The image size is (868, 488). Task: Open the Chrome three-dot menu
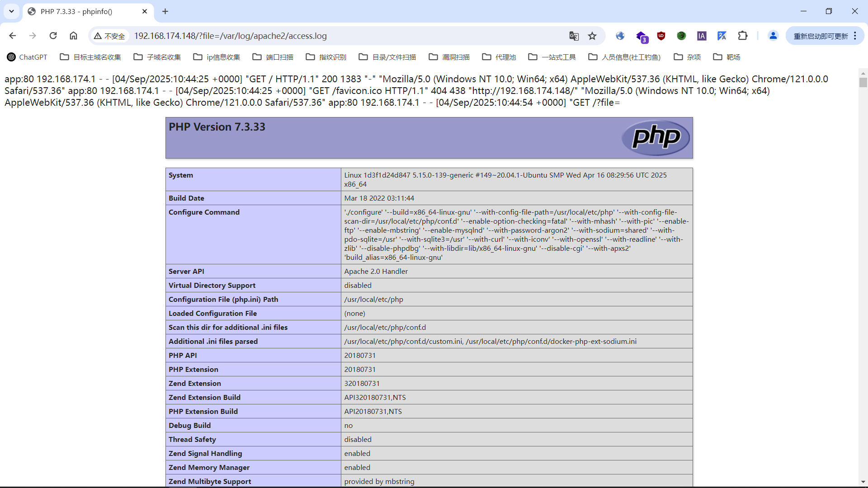coord(855,36)
